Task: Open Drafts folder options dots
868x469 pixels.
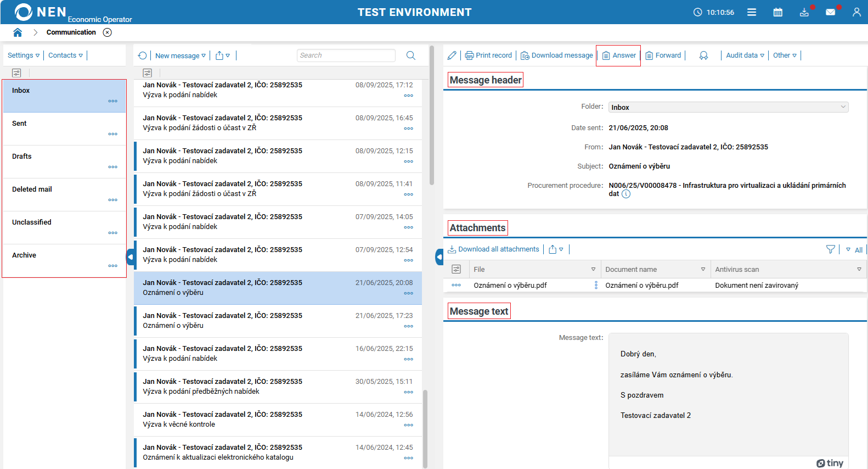Action: click(113, 167)
